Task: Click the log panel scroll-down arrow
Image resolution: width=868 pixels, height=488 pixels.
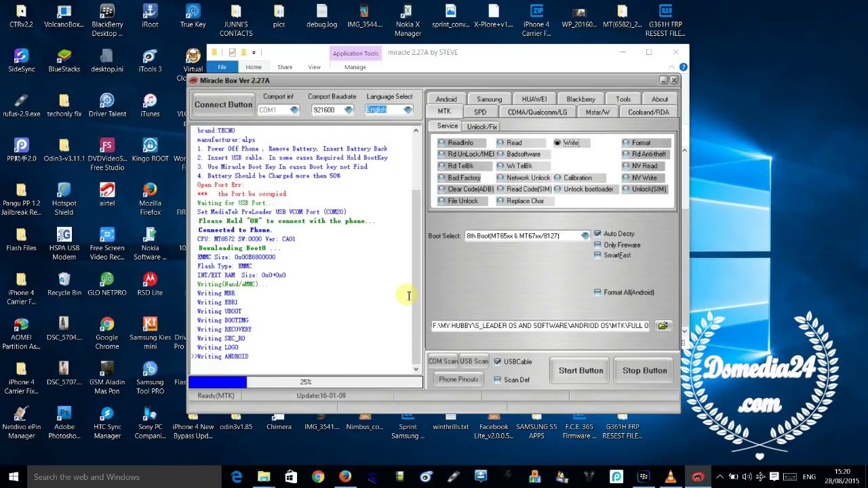Action: click(x=416, y=369)
